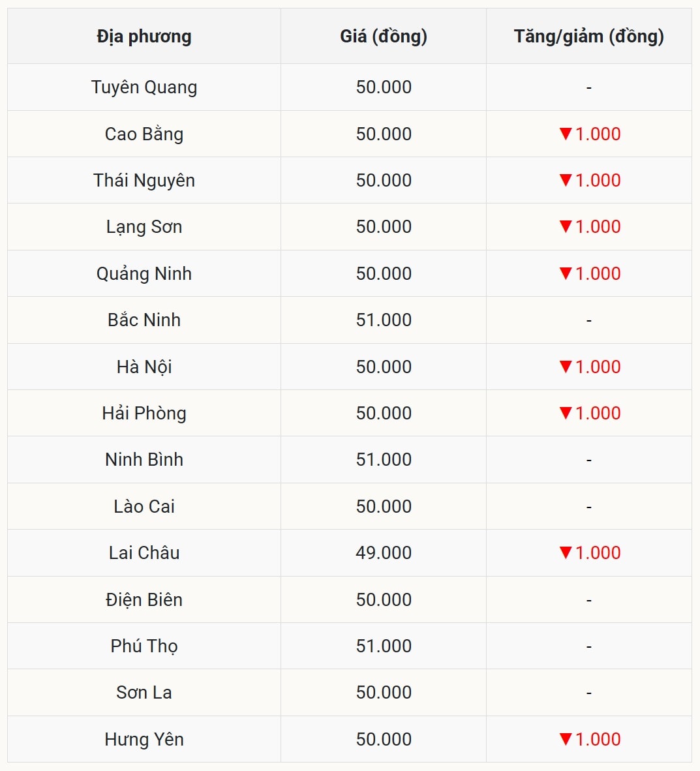
Task: Click the Lai Châu price 49.000
Action: [x=384, y=553]
